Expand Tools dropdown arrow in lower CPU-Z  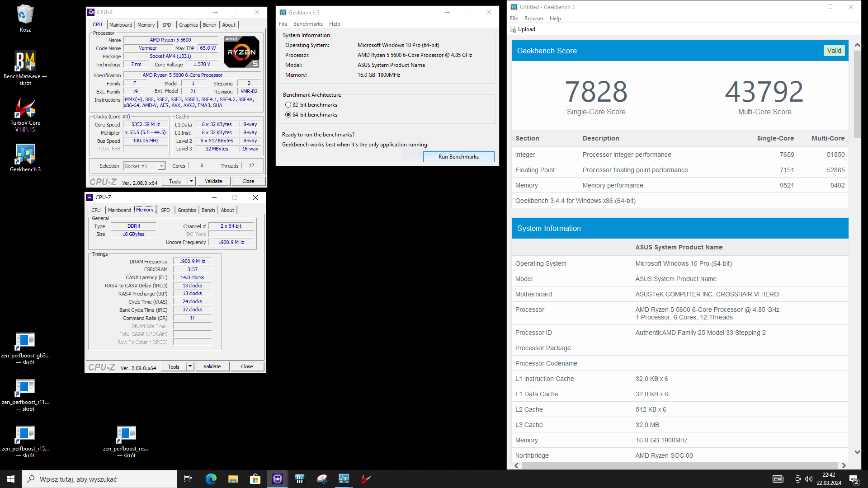tap(190, 366)
